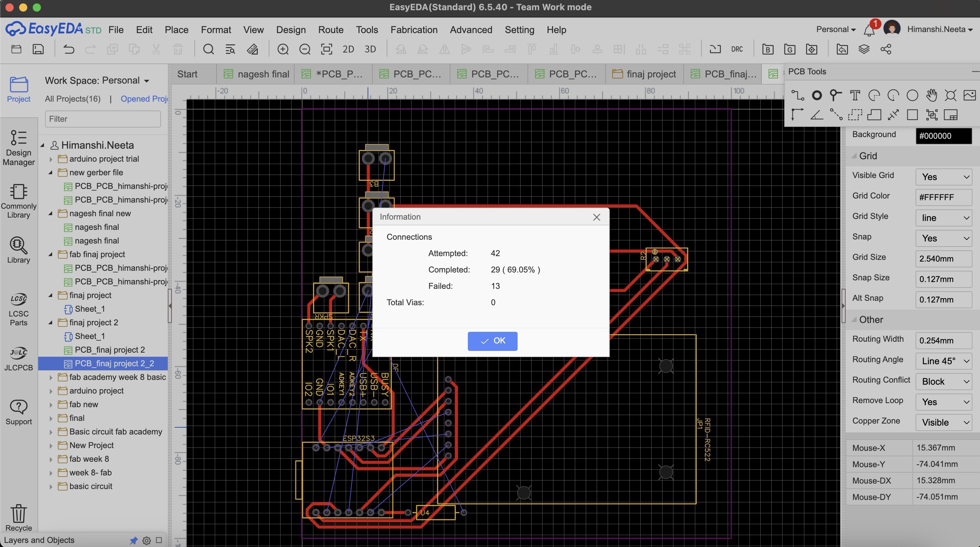Image resolution: width=980 pixels, height=547 pixels.
Task: Show All Projects(16)
Action: click(x=73, y=99)
